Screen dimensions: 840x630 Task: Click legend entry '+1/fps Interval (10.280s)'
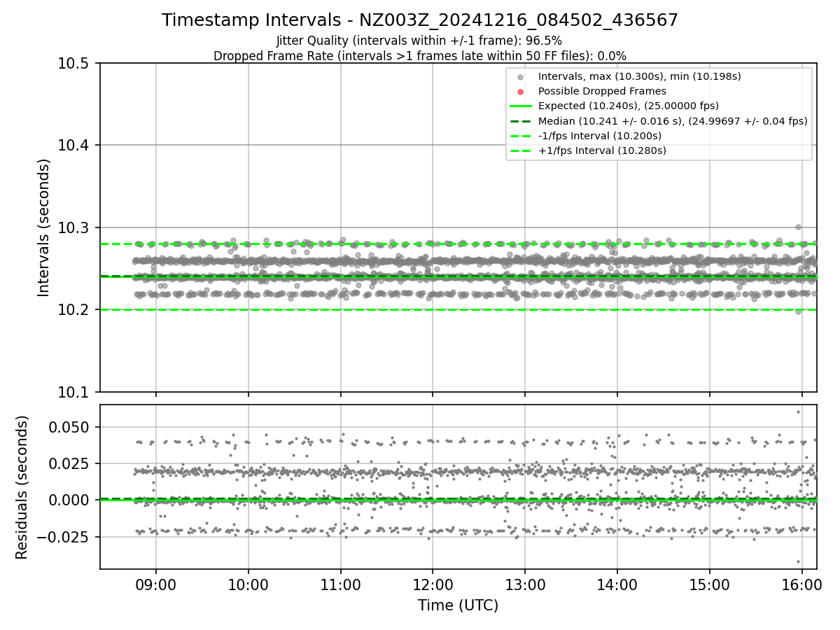click(602, 150)
